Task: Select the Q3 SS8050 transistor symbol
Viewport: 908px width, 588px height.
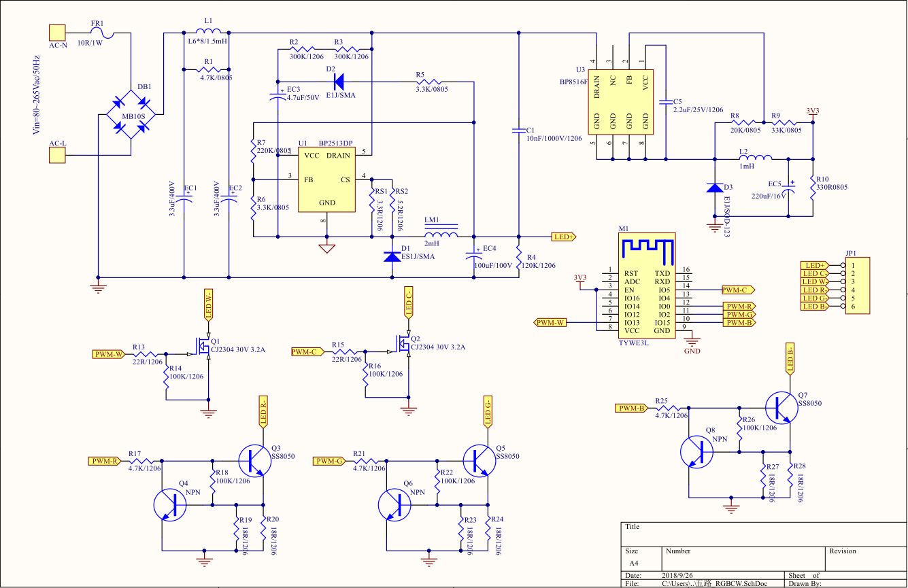Action: tap(254, 460)
